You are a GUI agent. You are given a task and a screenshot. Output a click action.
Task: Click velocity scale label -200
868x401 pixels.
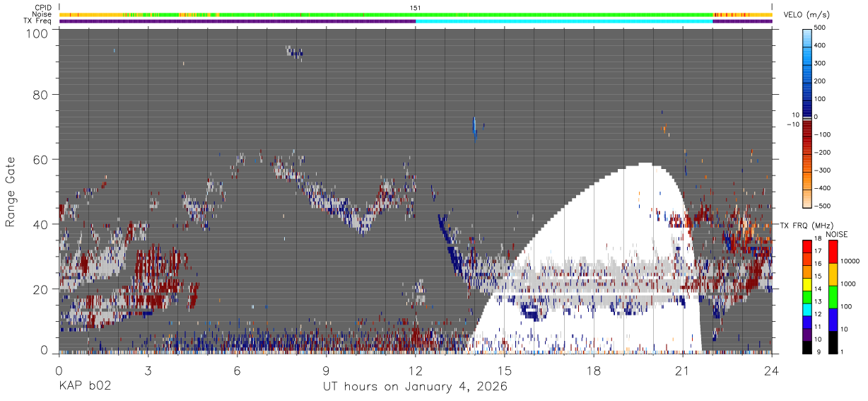pyautogui.click(x=823, y=153)
